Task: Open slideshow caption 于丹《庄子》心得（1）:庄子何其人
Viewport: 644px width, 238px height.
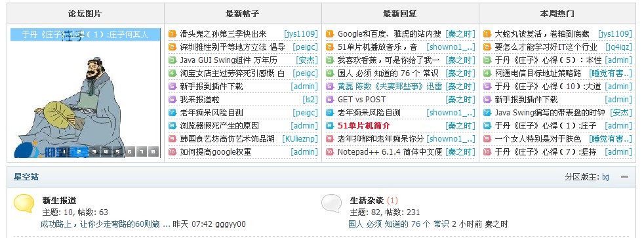Action: pos(85,35)
